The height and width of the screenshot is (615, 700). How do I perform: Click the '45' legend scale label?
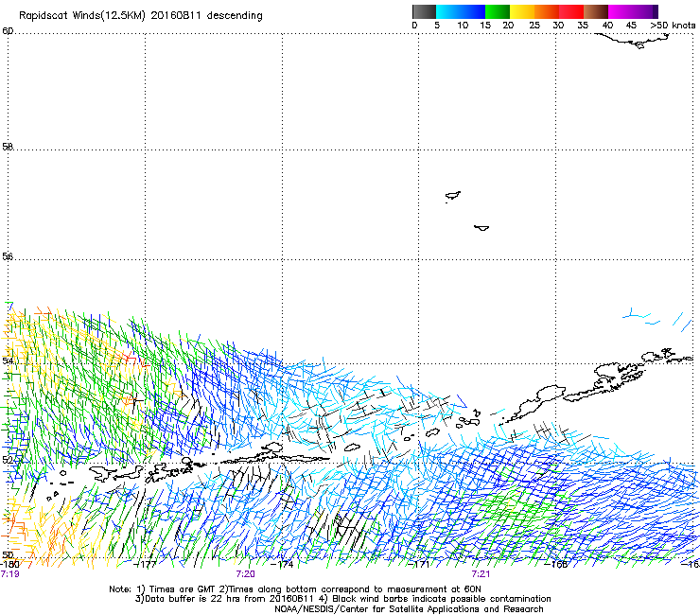click(631, 26)
